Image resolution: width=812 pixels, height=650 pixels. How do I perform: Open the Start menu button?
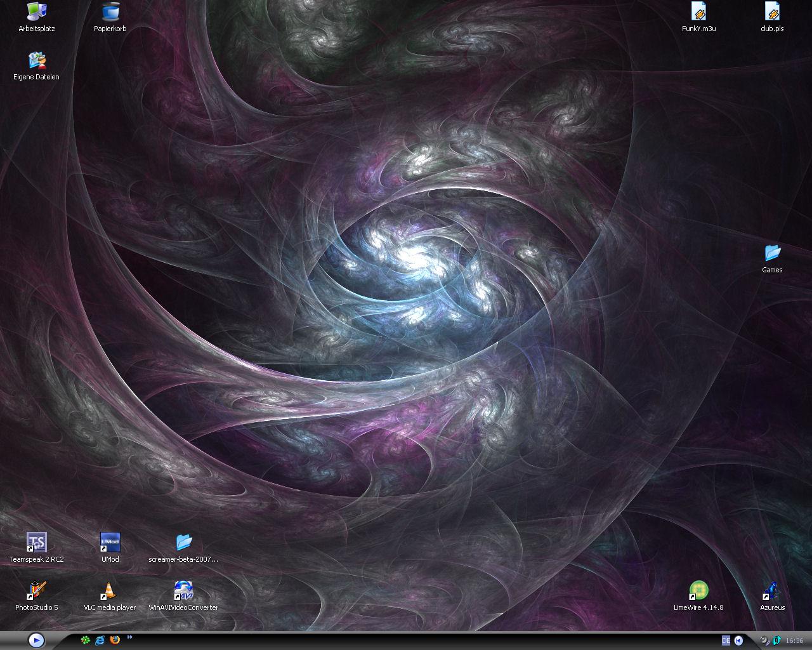(36, 640)
